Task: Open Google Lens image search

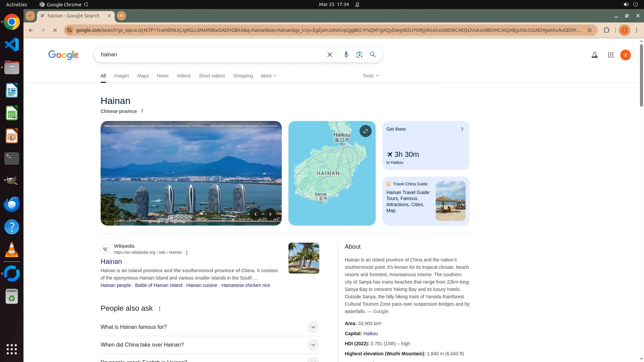Action: (359, 55)
